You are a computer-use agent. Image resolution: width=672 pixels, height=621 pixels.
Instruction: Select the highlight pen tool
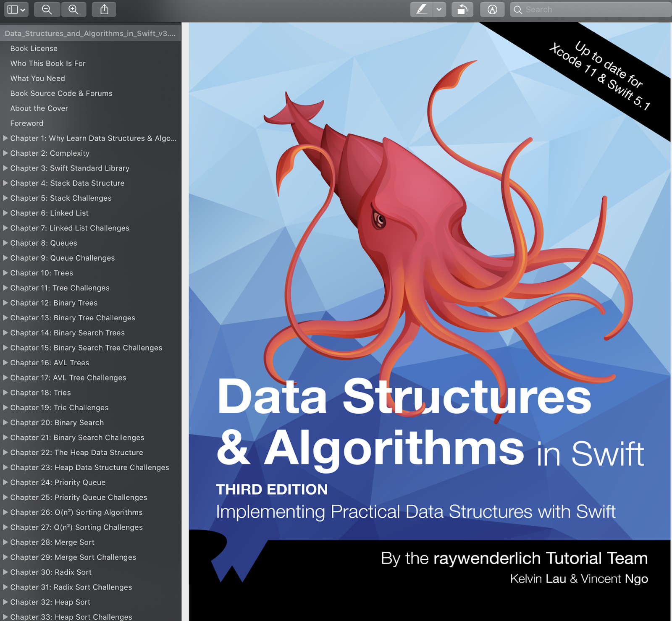pyautogui.click(x=421, y=9)
